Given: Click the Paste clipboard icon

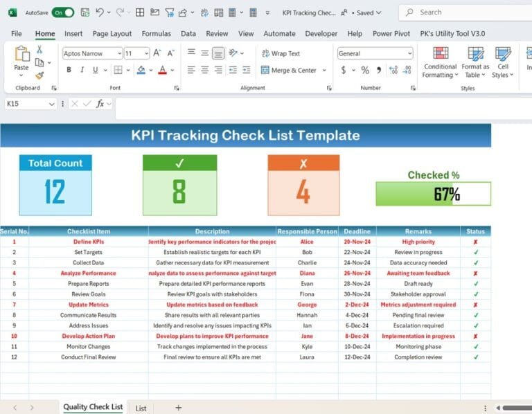Looking at the screenshot, I should [21, 53].
